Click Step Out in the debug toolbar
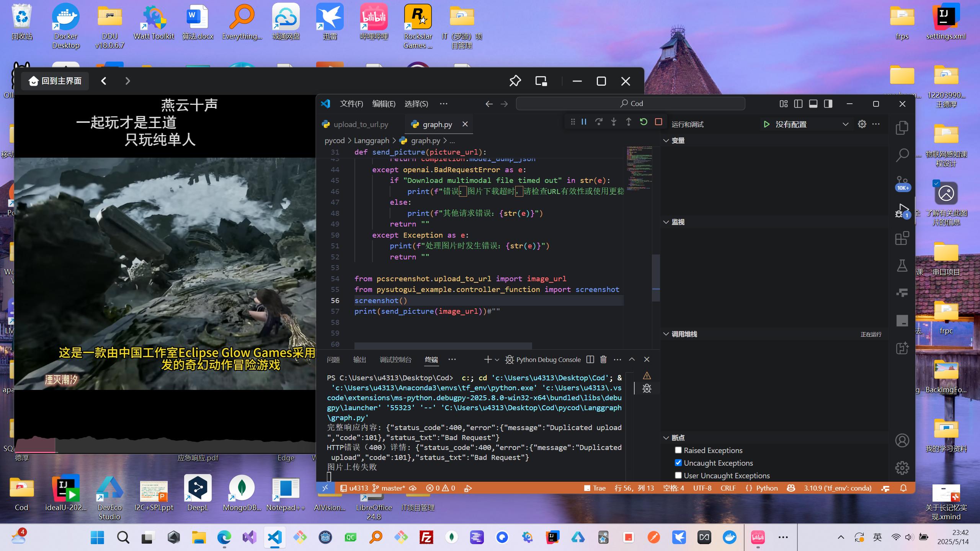The image size is (980, 551). pos(629,122)
